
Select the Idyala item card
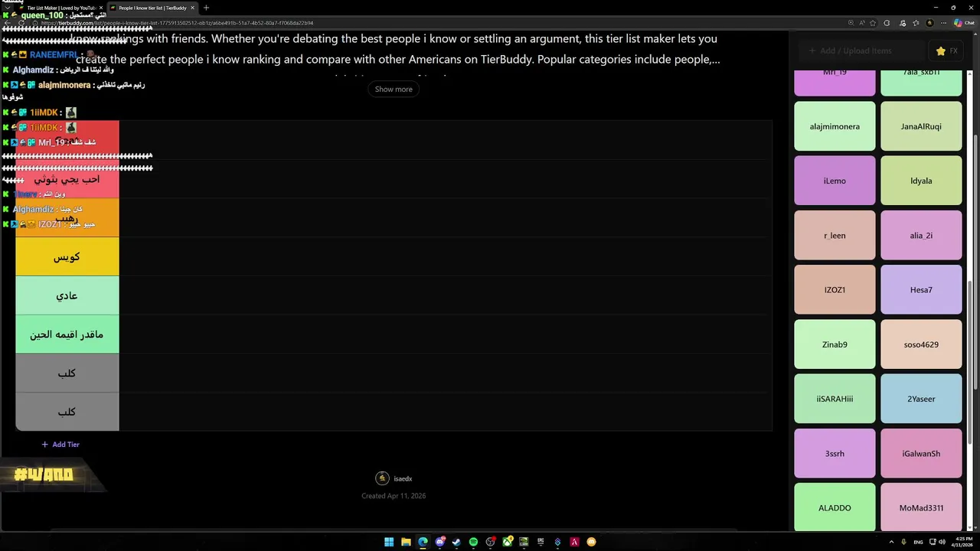(921, 181)
